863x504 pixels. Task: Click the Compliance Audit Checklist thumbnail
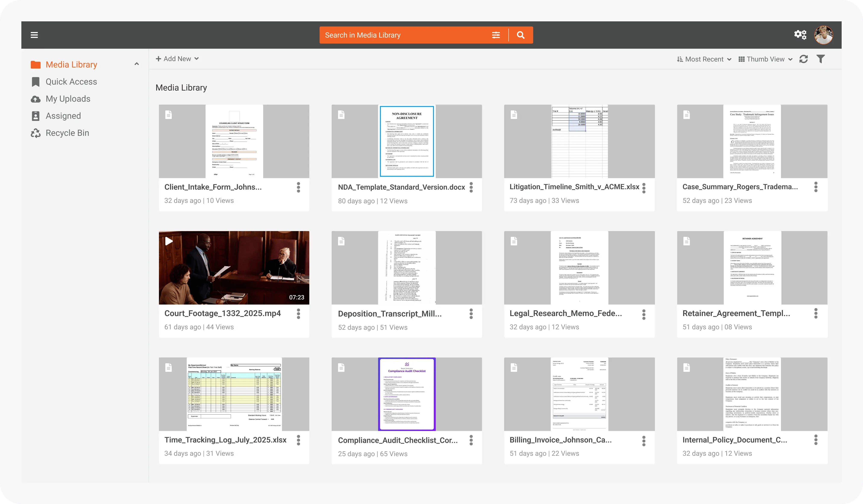tap(407, 394)
